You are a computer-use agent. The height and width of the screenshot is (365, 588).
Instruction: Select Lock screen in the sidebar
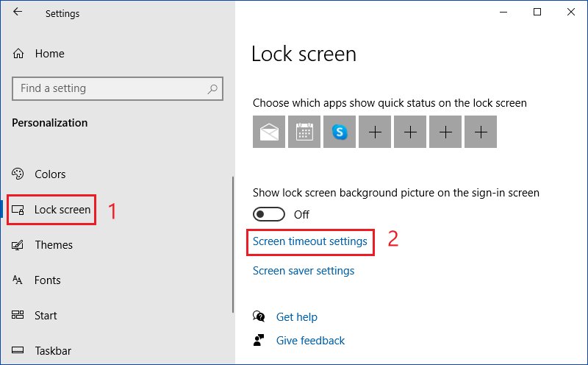tap(62, 210)
